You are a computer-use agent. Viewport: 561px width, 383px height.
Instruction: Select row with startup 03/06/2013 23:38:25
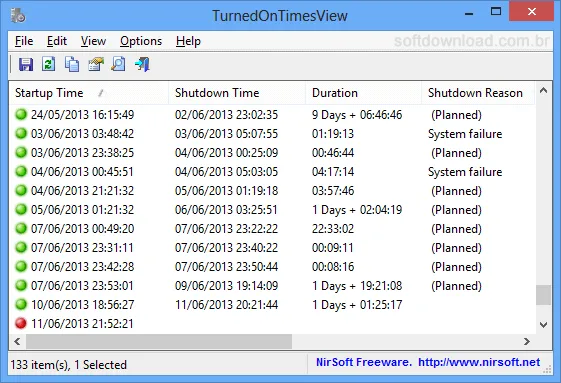coord(273,152)
